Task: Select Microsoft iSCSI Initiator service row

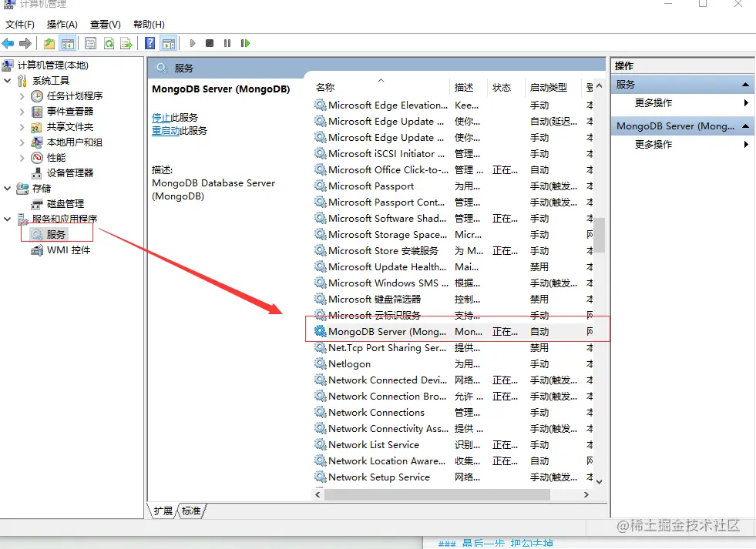Action: [453, 154]
